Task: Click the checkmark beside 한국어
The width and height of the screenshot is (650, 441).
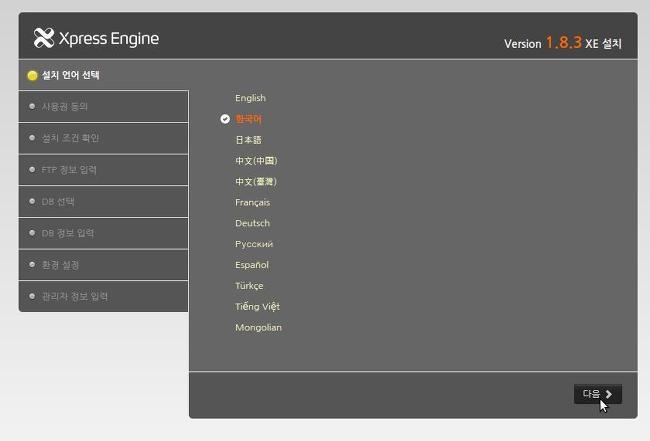Action: click(x=225, y=119)
